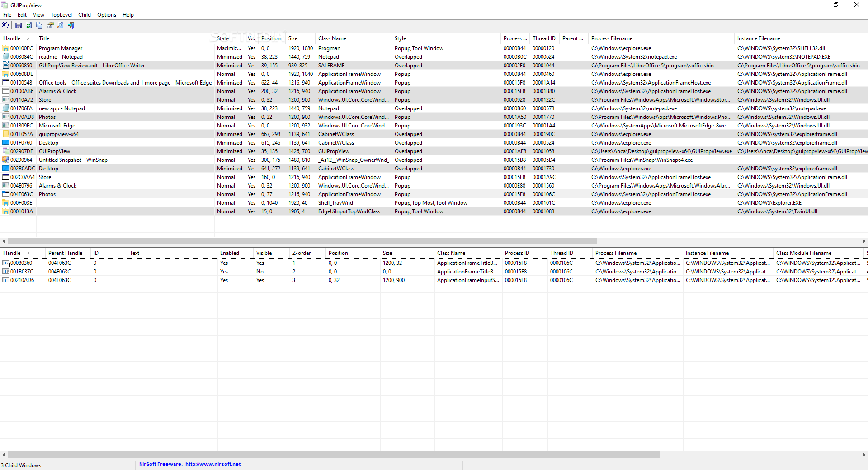This screenshot has height=470, width=868.
Task: Click the icon next to handle 000F003E
Action: 6,203
